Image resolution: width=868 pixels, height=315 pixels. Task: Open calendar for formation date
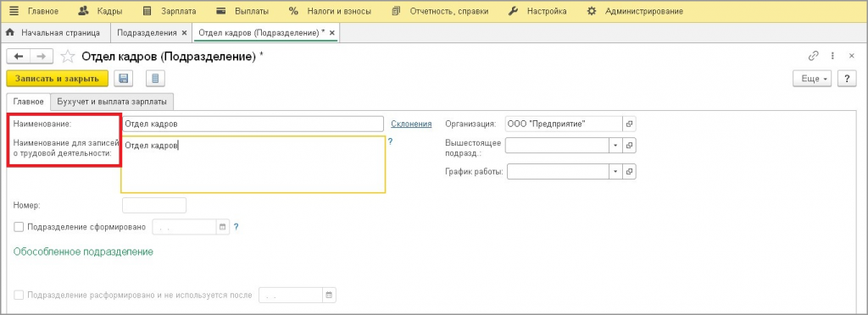tap(223, 227)
